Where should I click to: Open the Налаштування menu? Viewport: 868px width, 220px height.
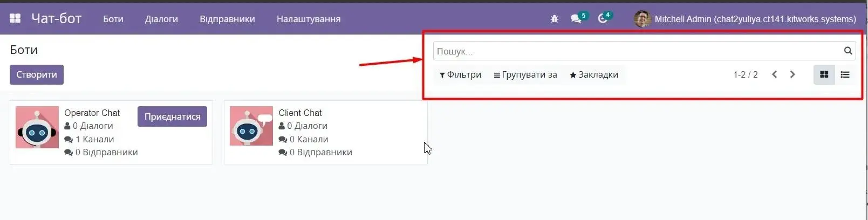[309, 19]
